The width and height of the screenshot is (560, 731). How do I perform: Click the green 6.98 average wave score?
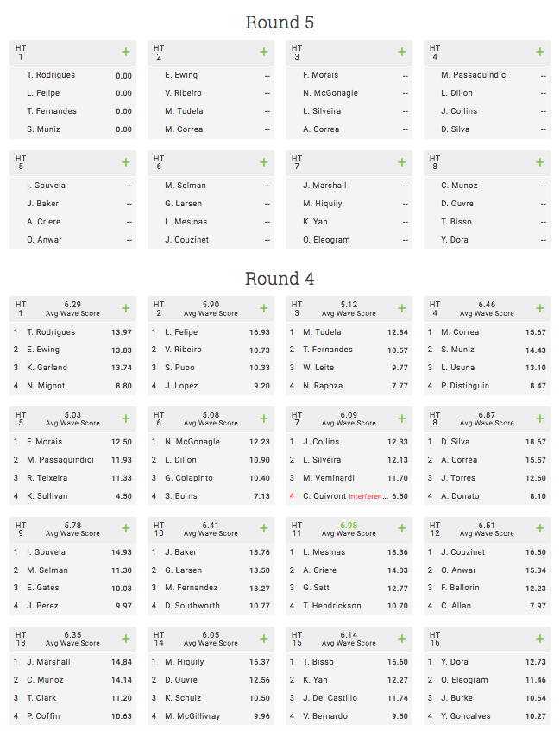349,526
